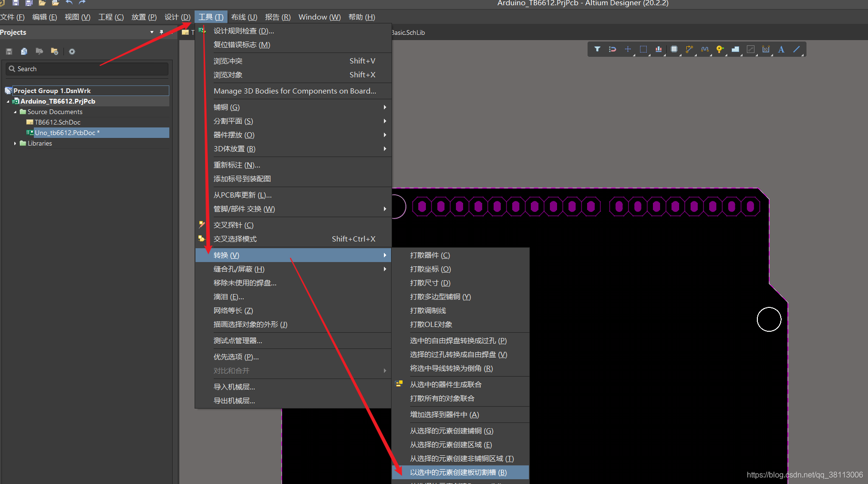Select 滴泪 (E)... menu item

[293, 297]
